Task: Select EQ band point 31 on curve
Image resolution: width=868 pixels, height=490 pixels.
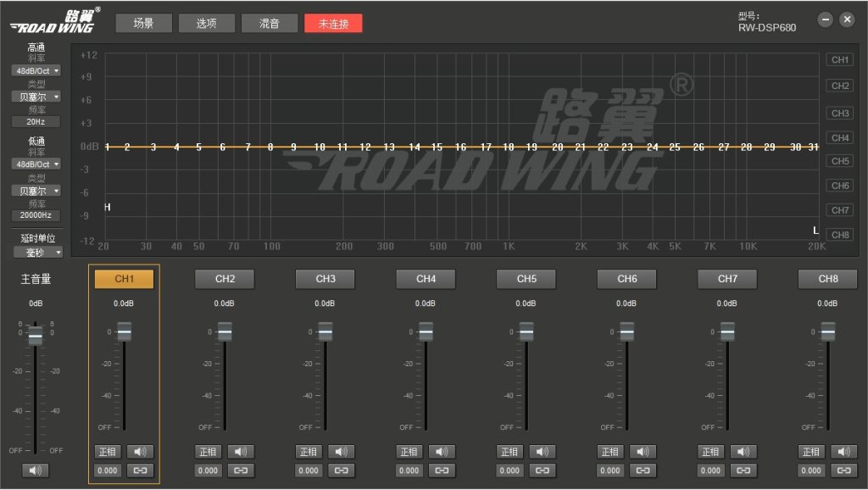Action: 813,148
